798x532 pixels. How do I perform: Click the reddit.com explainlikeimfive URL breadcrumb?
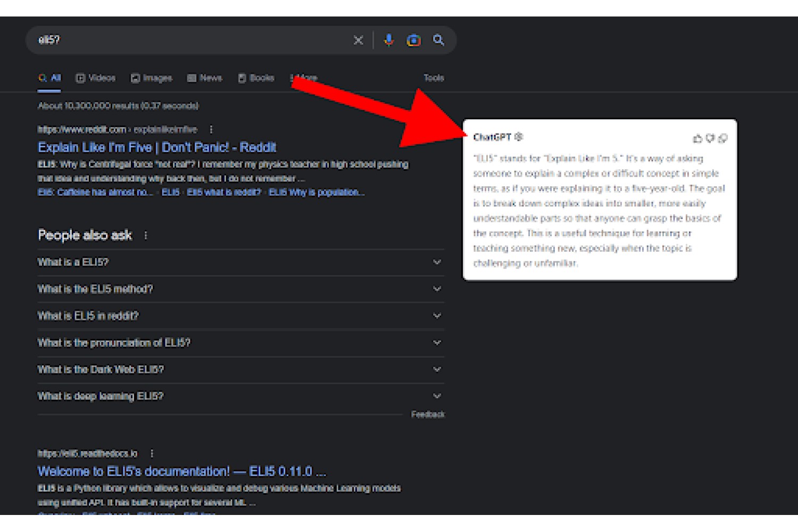117,129
